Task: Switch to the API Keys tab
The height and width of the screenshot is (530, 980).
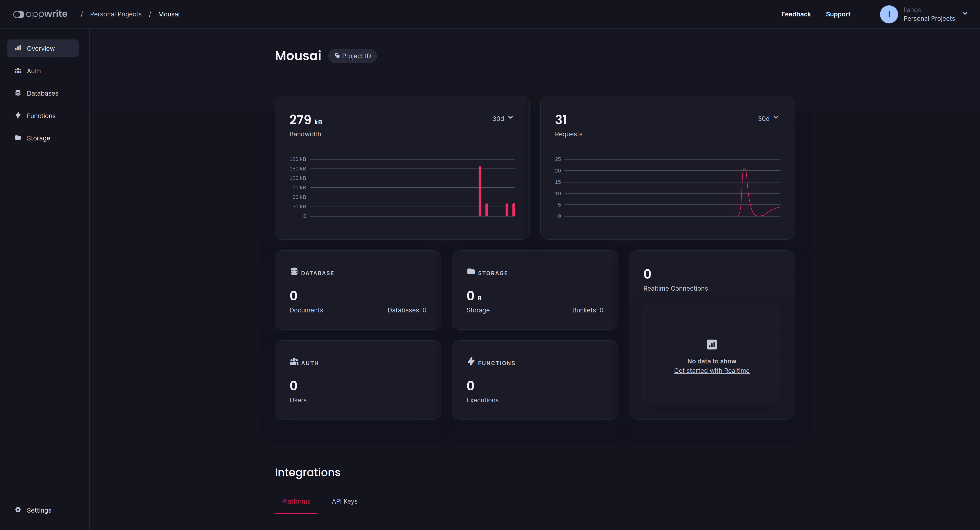Action: (x=344, y=501)
